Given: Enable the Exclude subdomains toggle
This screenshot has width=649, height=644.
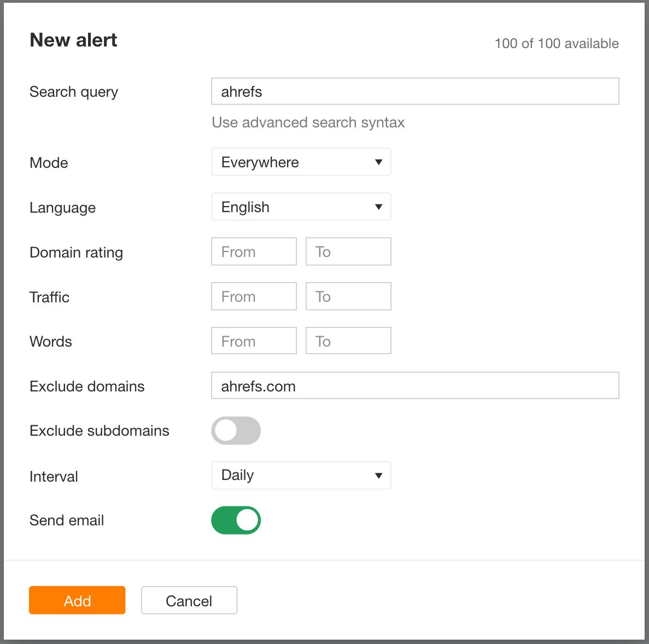Looking at the screenshot, I should pos(236,430).
